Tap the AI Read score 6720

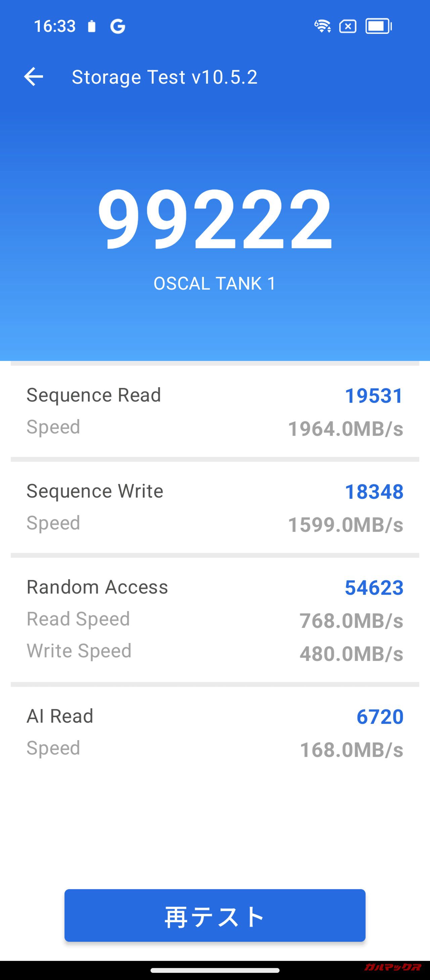pos(380,717)
